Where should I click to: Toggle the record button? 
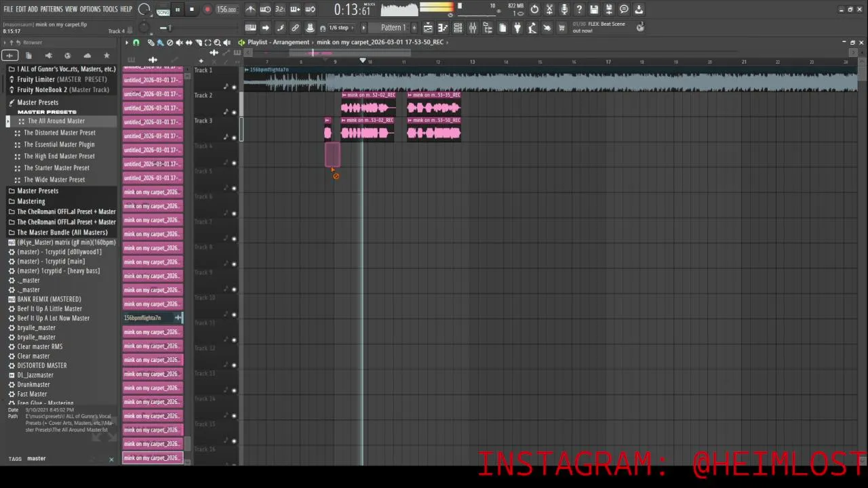coord(208,9)
